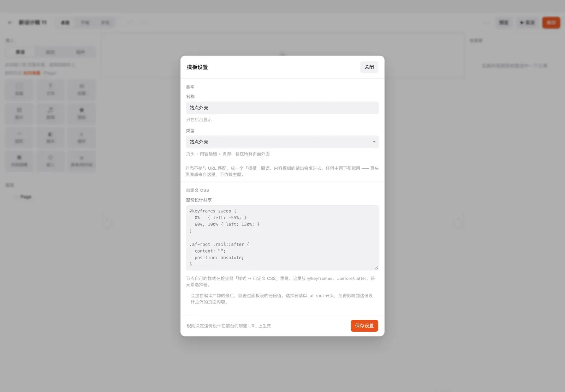Save with the 保存设置 button
This screenshot has height=392, width=565.
(364, 326)
